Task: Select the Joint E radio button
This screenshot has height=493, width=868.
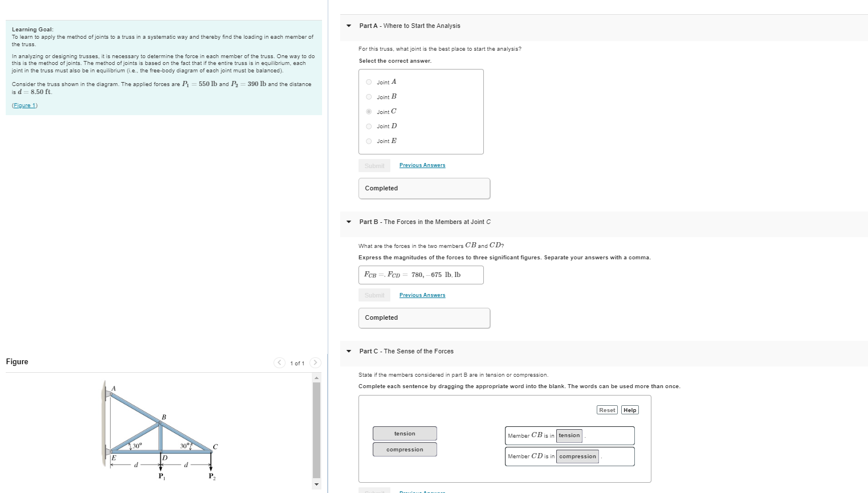Action: coord(369,141)
